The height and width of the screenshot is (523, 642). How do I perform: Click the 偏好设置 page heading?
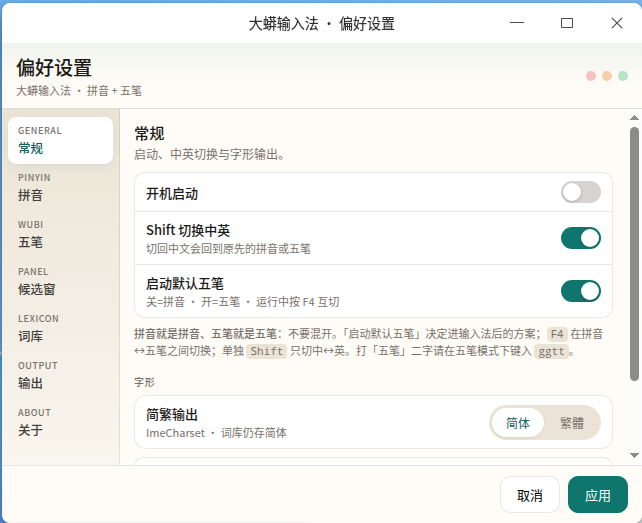click(54, 68)
